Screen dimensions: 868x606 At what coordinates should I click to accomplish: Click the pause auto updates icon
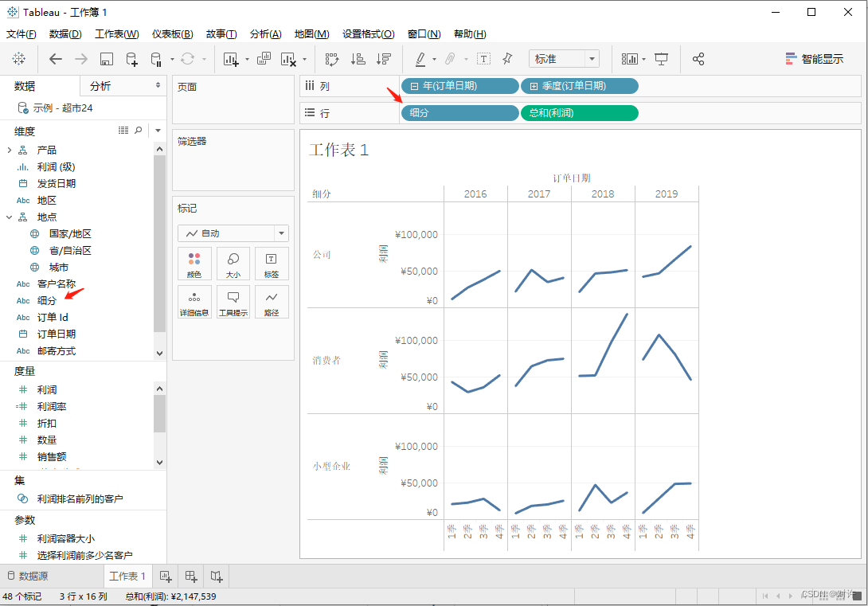pyautogui.click(x=156, y=59)
